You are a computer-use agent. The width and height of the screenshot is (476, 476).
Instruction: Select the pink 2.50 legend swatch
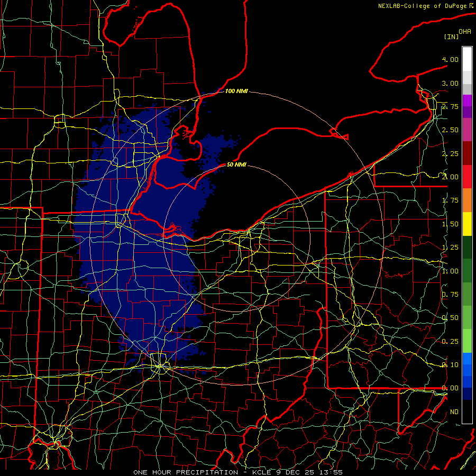[x=467, y=130]
